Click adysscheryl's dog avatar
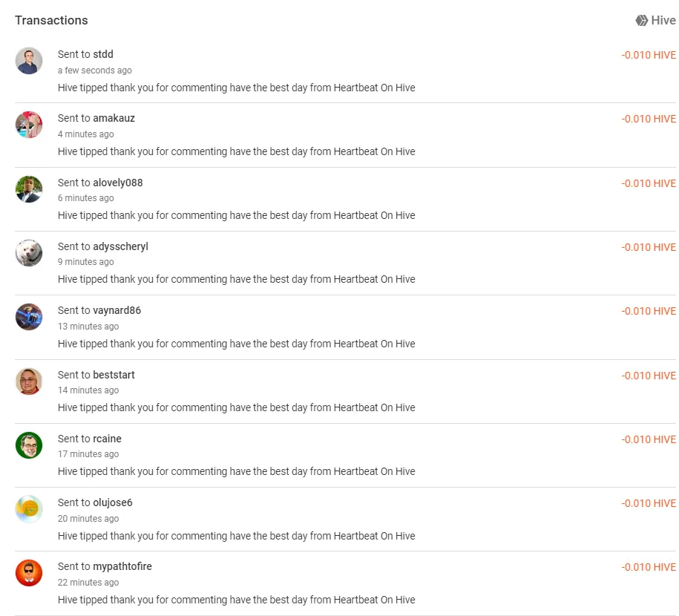Screen dimensions: 679x616 (x=29, y=253)
